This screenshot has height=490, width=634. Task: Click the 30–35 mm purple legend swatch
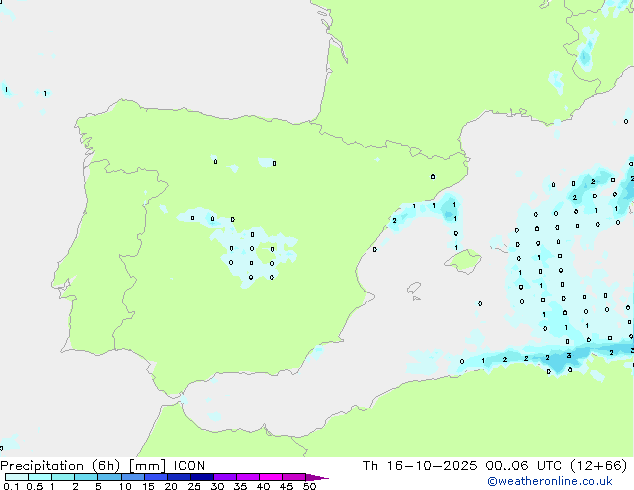[225, 477]
